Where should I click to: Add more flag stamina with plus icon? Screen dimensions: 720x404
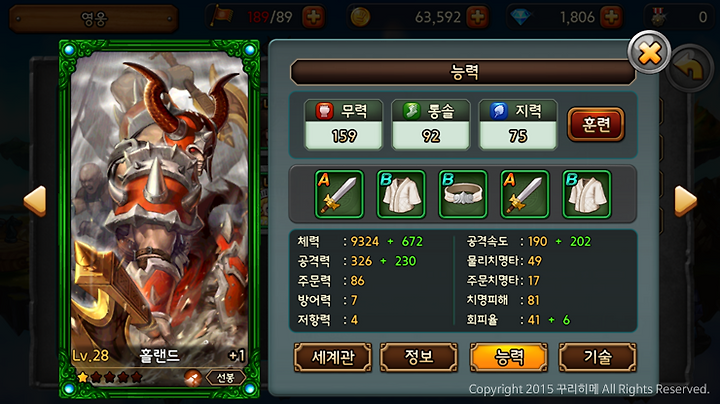[314, 17]
